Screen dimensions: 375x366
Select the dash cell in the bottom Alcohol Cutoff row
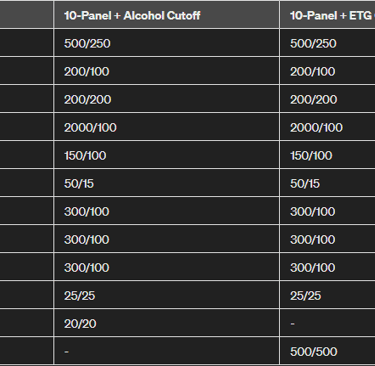click(x=166, y=351)
